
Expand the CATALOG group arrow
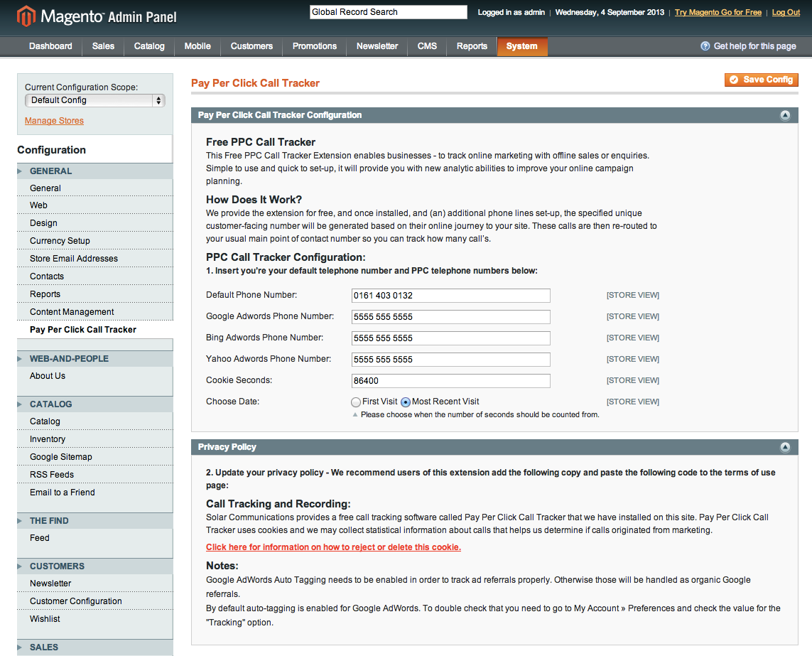[x=20, y=404]
